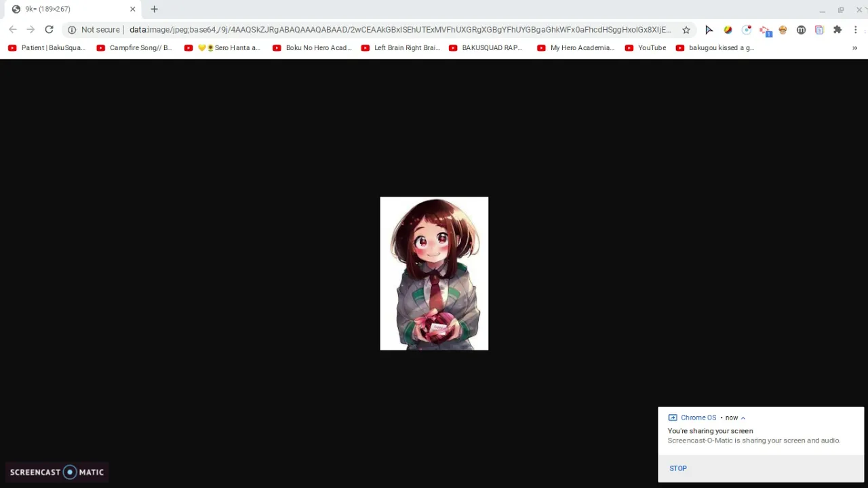
Task: Click the browser forward arrow
Action: coord(31,30)
